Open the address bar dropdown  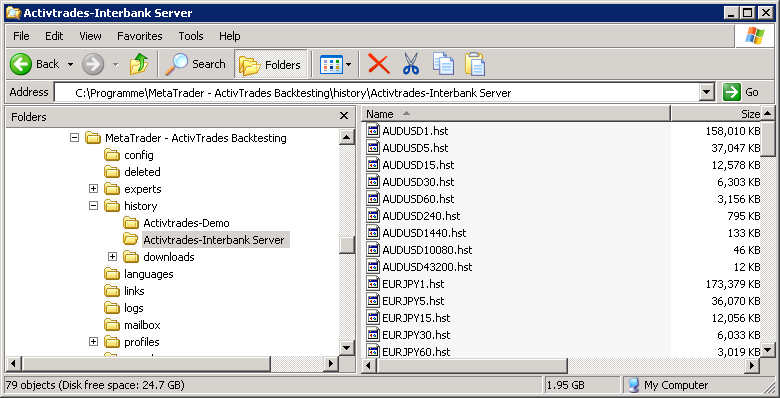pyautogui.click(x=706, y=92)
